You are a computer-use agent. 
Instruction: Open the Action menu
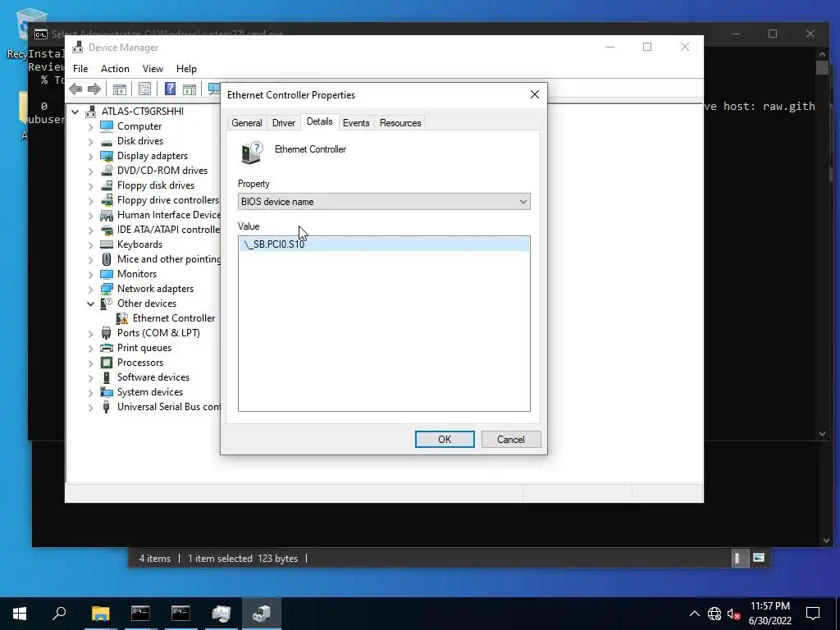tap(115, 69)
